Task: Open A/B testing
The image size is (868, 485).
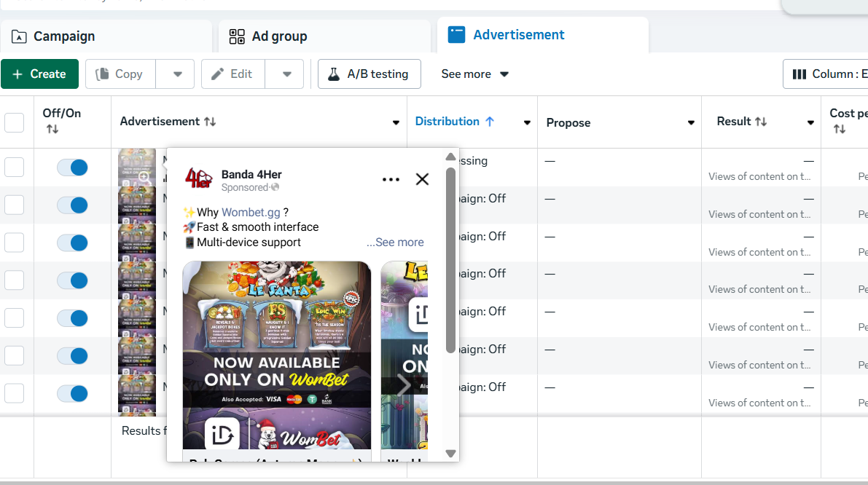Action: pos(370,74)
